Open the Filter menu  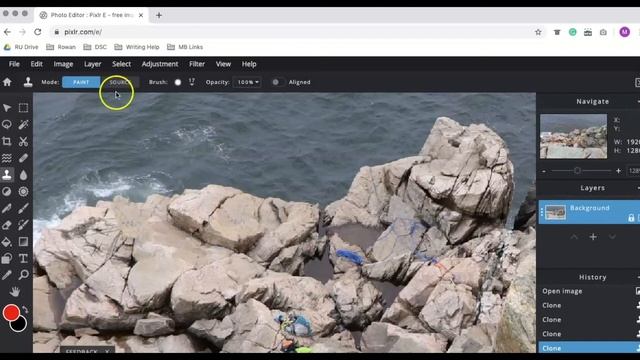[197, 64]
